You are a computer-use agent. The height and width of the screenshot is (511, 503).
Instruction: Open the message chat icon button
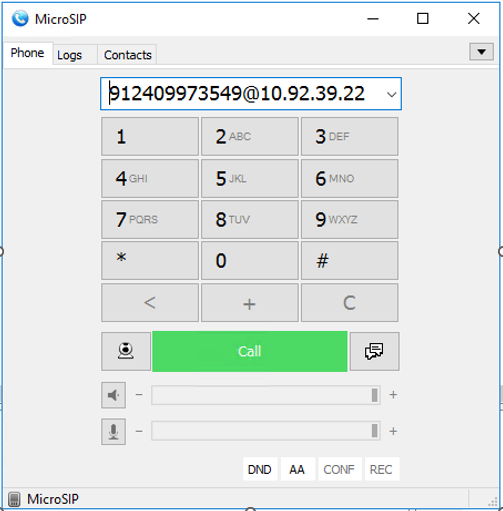[x=374, y=351]
